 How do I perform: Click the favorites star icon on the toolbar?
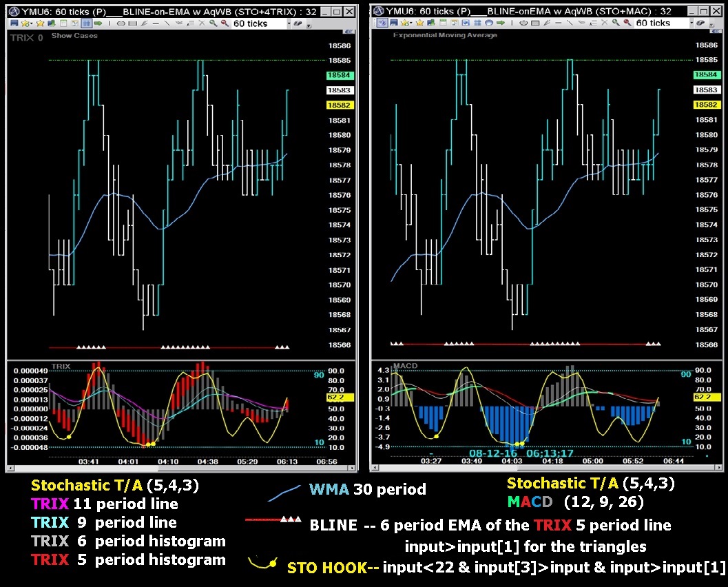(x=41, y=23)
